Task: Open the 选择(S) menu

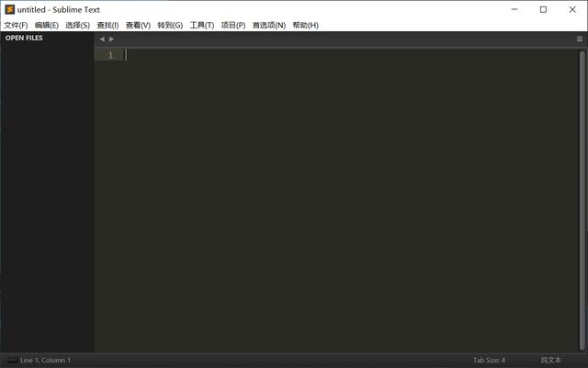Action: pos(78,25)
